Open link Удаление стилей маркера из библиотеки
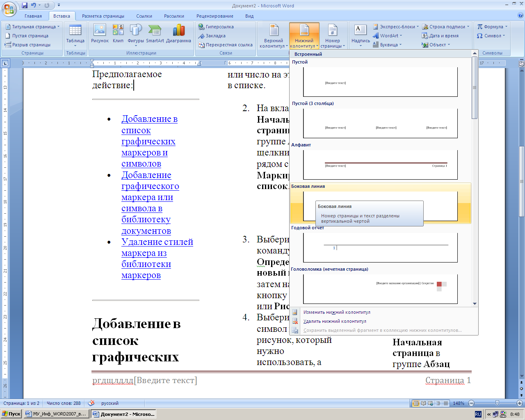The image size is (525, 420). point(157,258)
